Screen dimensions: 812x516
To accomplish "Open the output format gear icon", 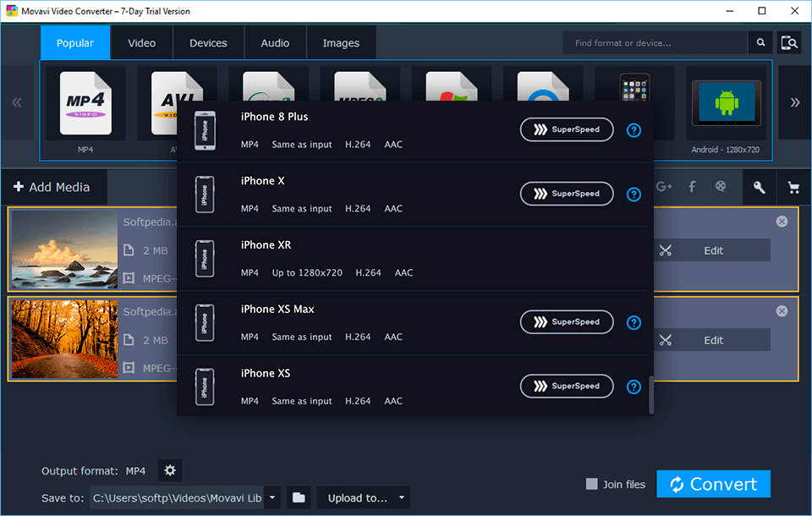I will (170, 470).
